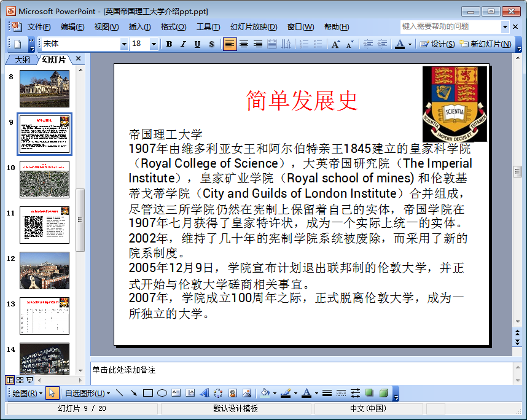This screenshot has height=420, width=527.
Task: Open the 工具 menu
Action: 208,27
